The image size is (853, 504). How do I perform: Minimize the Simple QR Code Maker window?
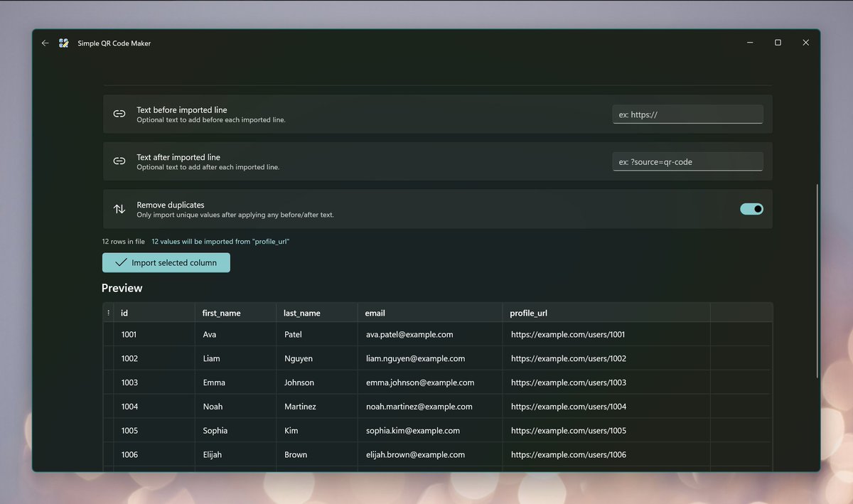click(750, 43)
